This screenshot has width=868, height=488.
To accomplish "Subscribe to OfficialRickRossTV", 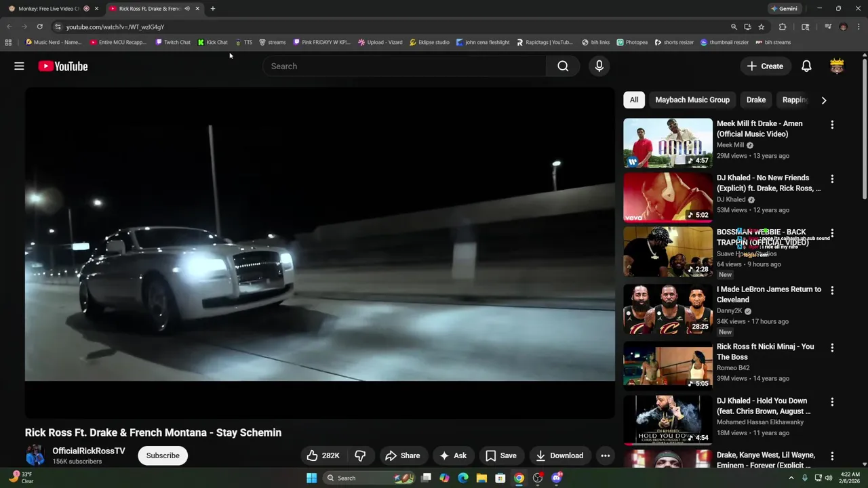I will coord(163,455).
